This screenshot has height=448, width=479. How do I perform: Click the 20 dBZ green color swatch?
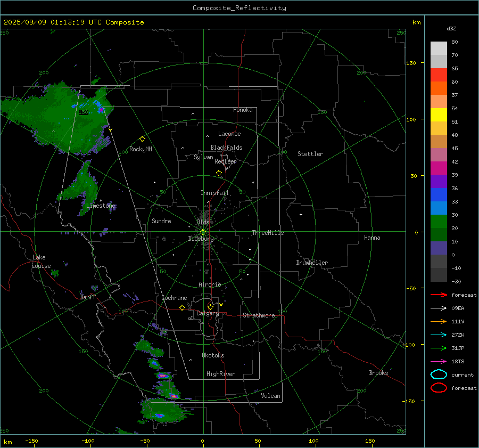point(439,222)
